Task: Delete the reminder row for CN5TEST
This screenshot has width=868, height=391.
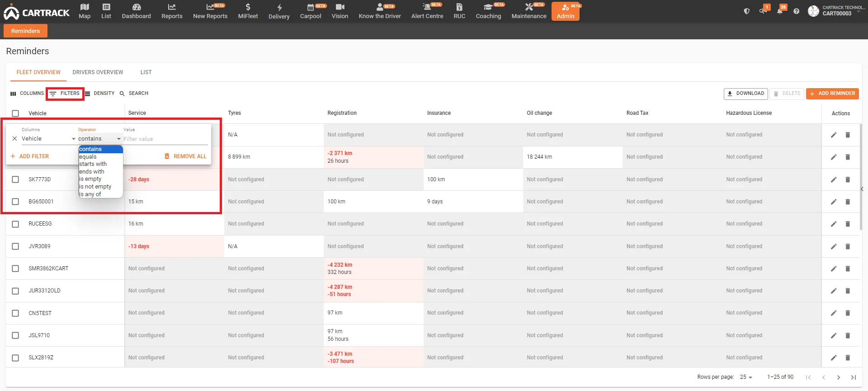Action: [848, 313]
